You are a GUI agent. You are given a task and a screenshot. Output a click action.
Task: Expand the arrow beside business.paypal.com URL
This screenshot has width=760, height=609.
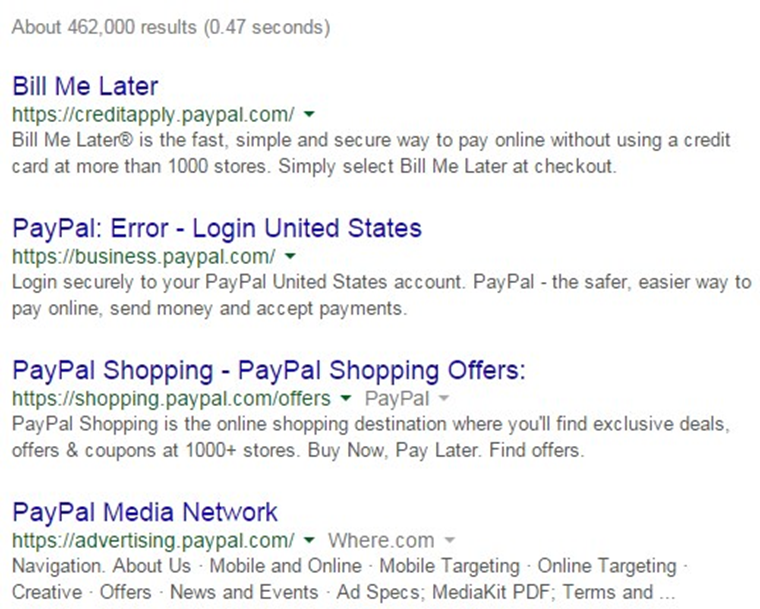(290, 256)
